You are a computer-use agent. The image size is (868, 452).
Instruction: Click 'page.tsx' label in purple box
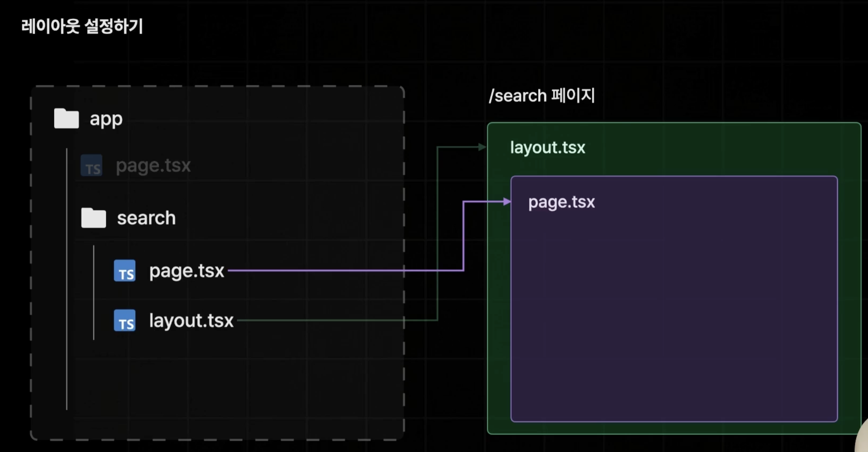point(562,202)
